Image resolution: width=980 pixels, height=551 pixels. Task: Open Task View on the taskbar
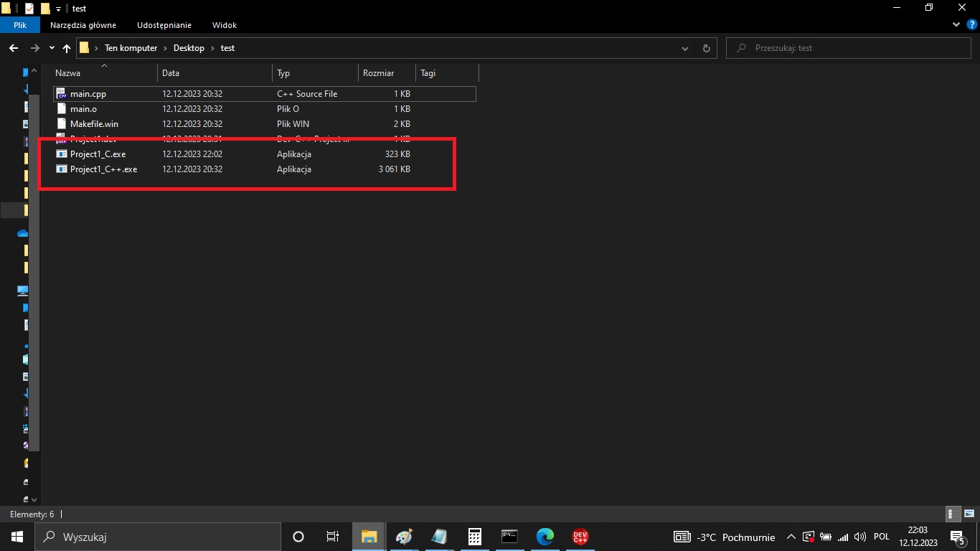point(333,537)
